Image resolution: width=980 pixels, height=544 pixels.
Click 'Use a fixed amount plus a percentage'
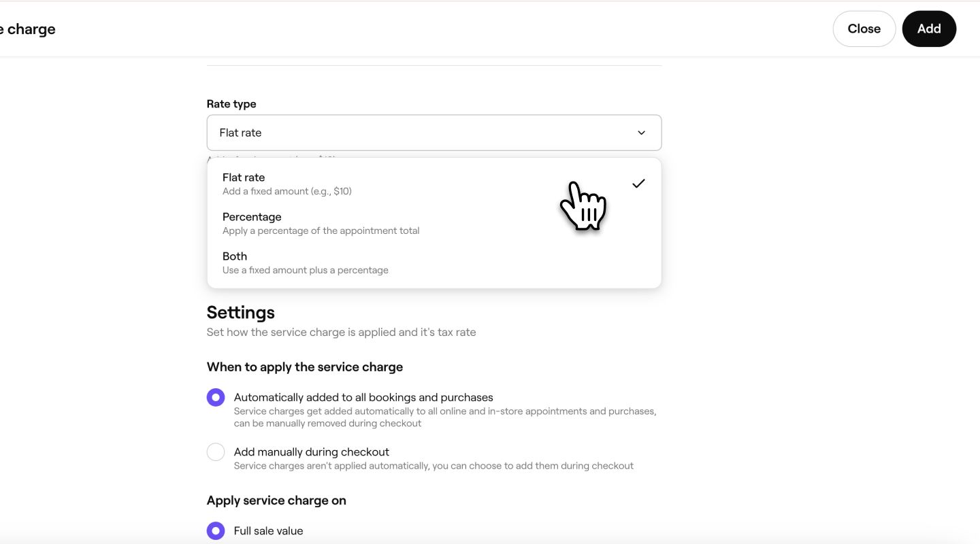[305, 270]
